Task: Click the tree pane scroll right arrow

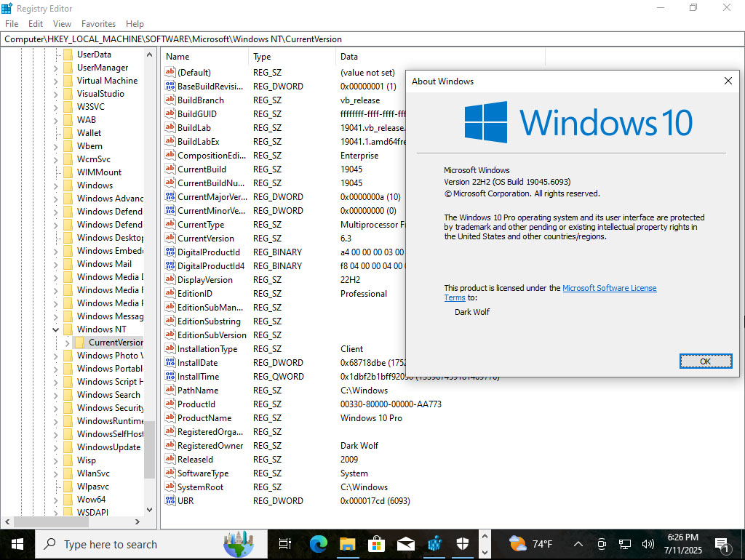Action: click(x=138, y=521)
